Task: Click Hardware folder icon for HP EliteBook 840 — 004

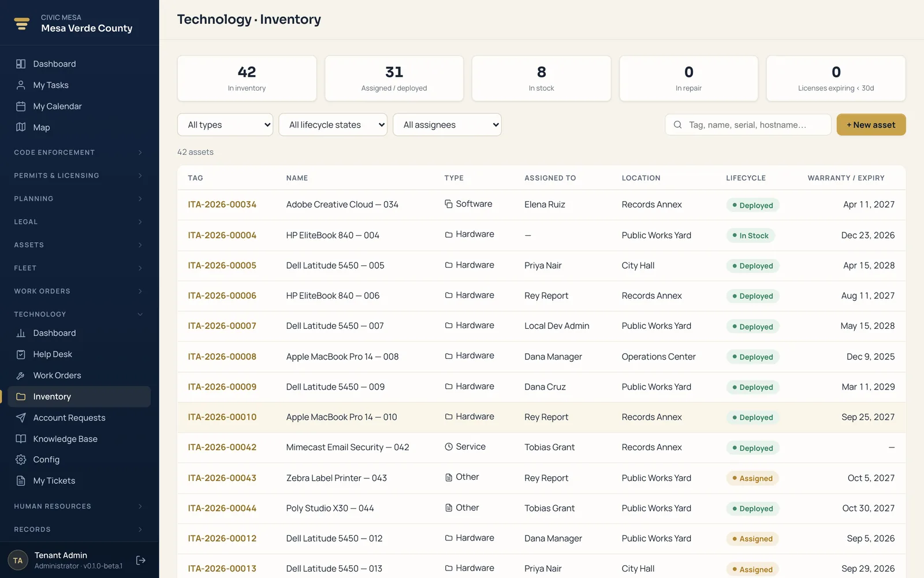Action: 449,235
